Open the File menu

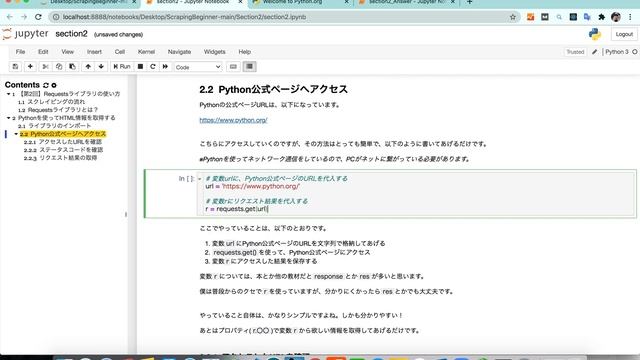tap(20, 52)
